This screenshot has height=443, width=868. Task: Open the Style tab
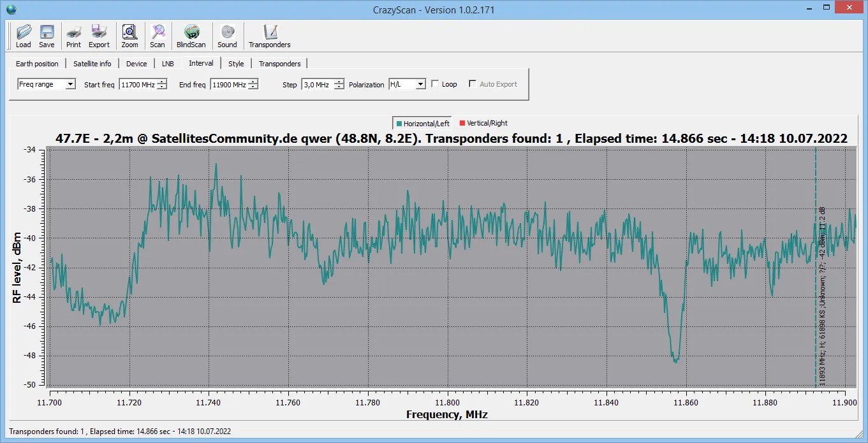(x=236, y=63)
